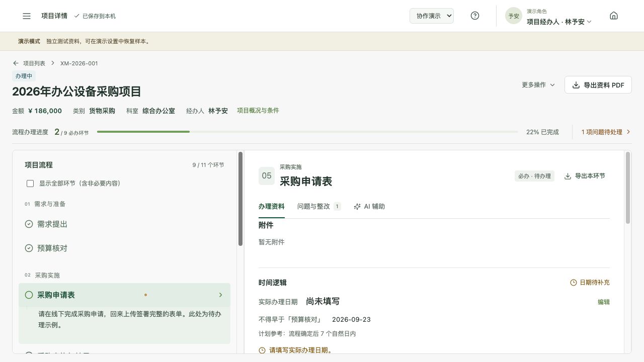Open the 更多操作 dropdown menu

tap(538, 85)
